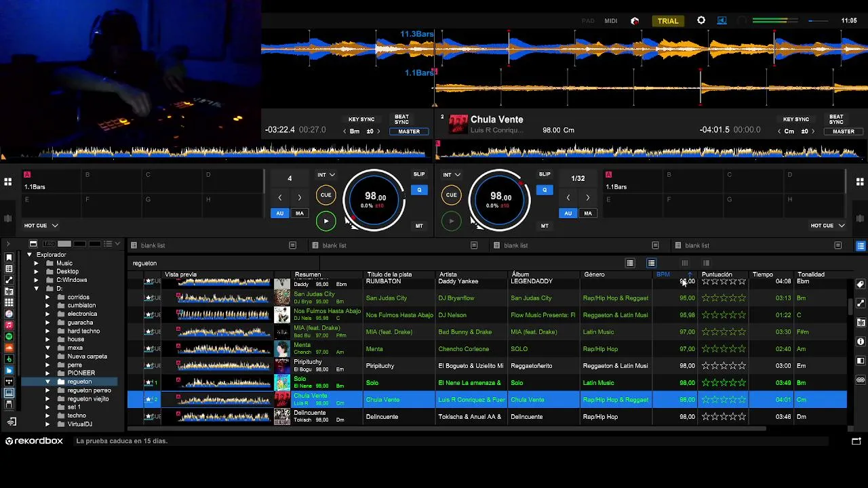Sort by Tonalidad column header
Image resolution: width=868 pixels, height=488 pixels.
820,274
